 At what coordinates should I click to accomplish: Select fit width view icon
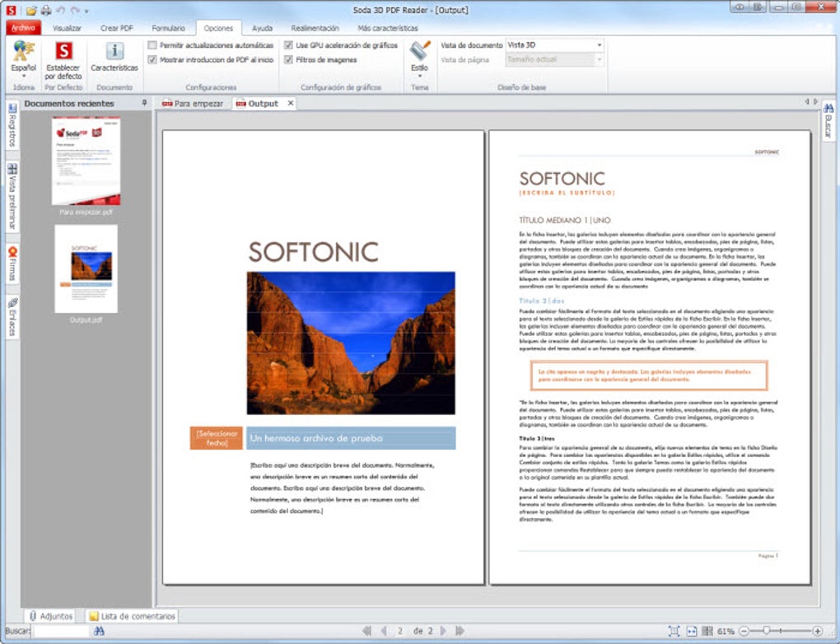click(x=692, y=631)
